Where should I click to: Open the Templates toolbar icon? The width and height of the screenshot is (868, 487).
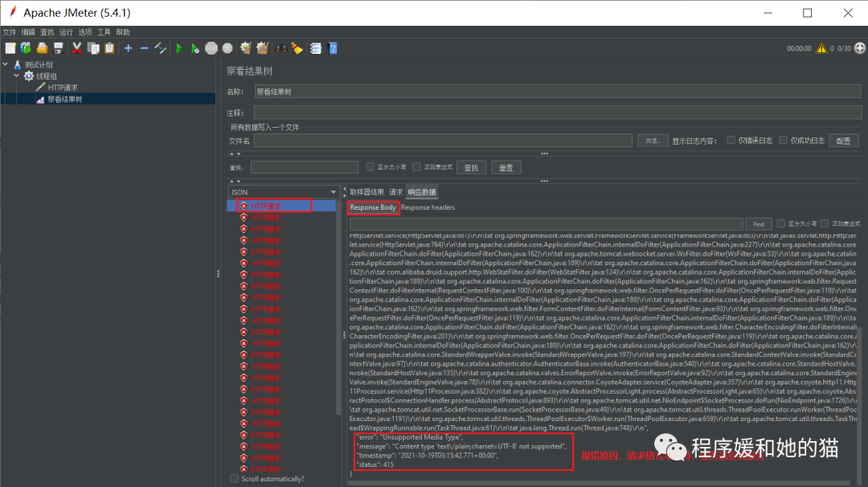(x=26, y=48)
